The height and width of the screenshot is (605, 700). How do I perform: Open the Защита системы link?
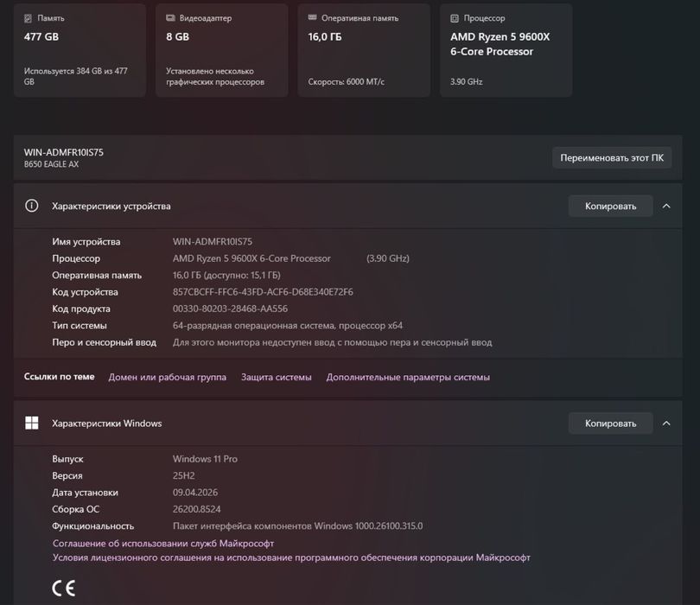[277, 377]
